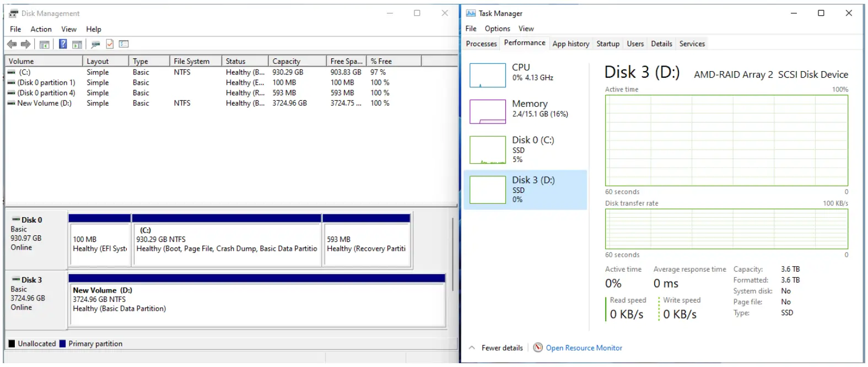Click Show/Hide Console Tree toolbar icon

coord(45,44)
